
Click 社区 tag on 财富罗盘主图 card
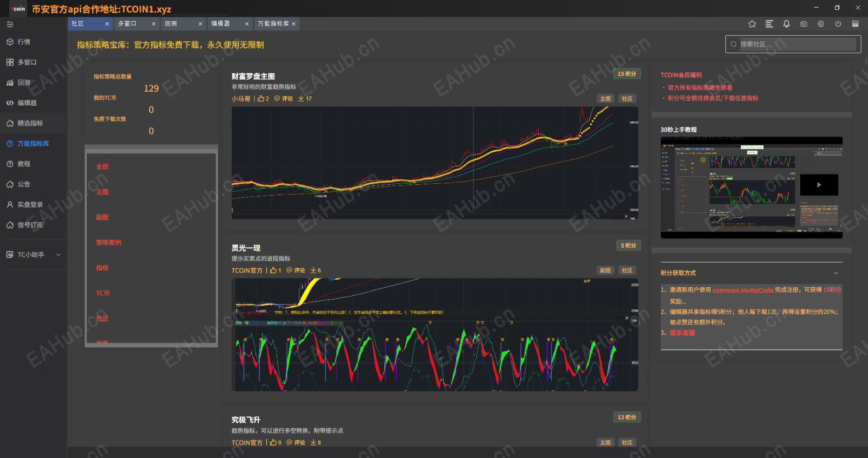627,99
